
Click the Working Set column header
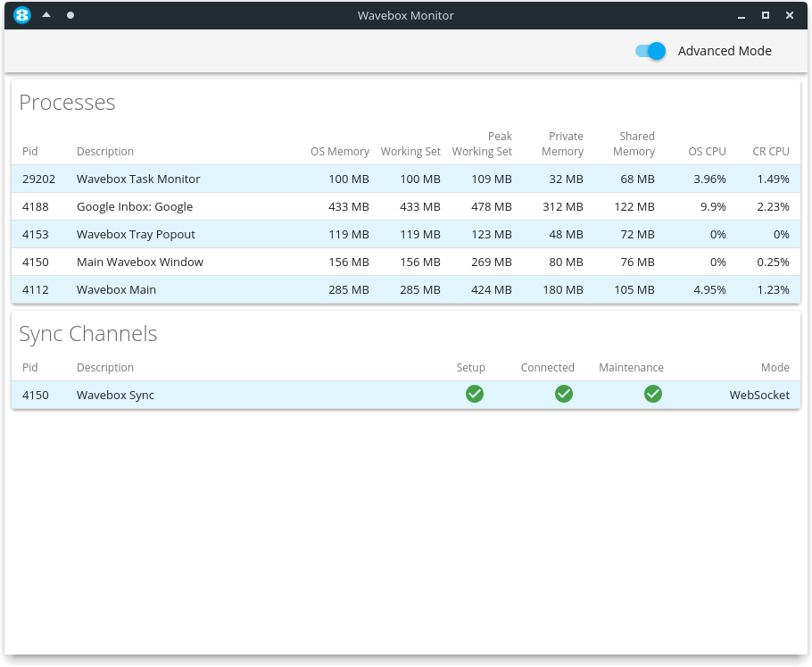pos(410,151)
